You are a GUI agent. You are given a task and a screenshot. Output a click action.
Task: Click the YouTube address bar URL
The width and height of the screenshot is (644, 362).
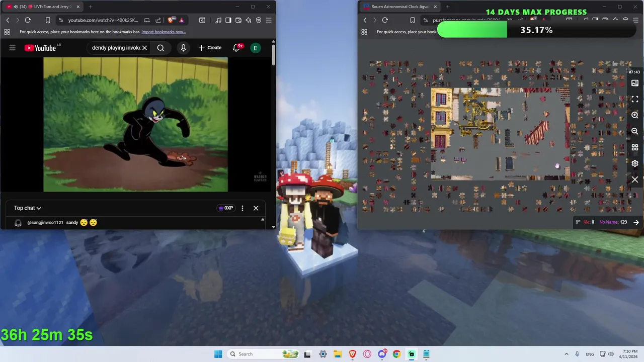pos(103,20)
